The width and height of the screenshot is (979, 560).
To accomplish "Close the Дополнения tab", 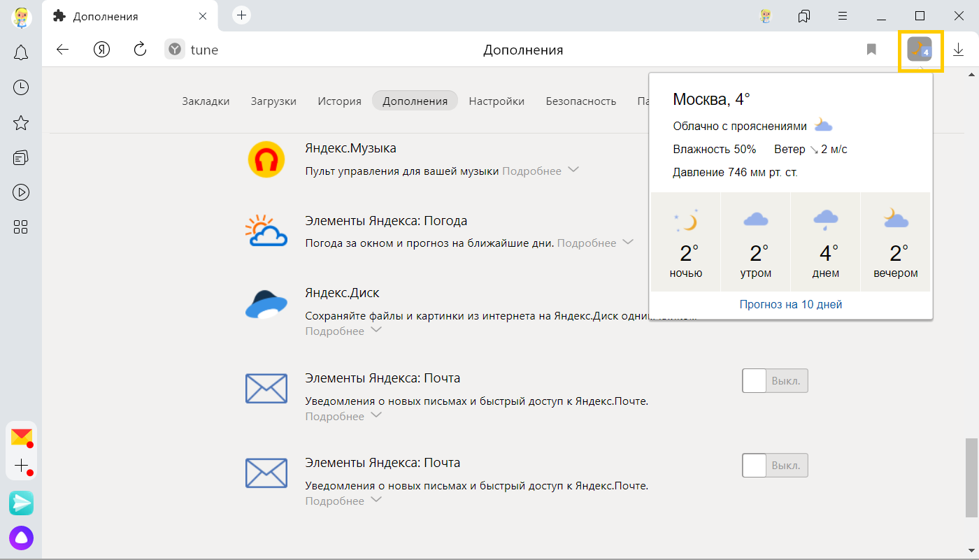I will [203, 16].
